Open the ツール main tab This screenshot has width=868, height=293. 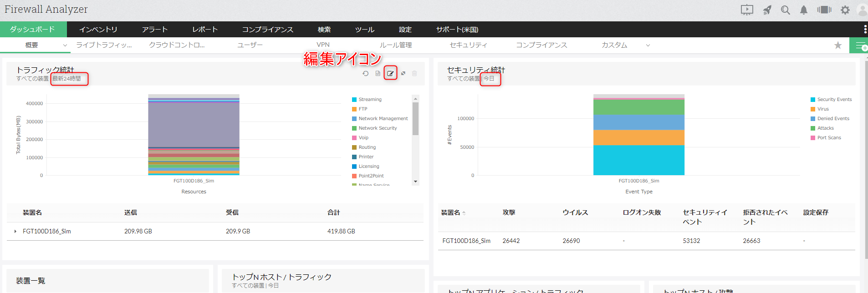pos(365,29)
